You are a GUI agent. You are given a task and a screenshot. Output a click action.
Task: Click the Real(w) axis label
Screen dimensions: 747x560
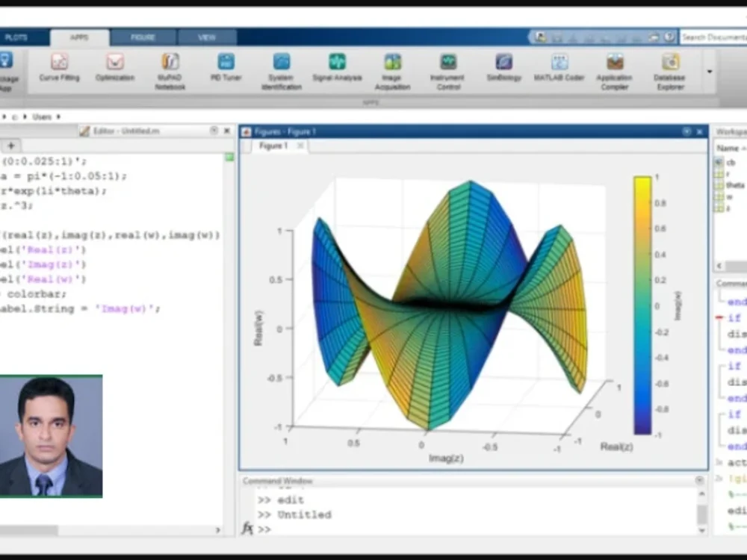[x=258, y=328]
